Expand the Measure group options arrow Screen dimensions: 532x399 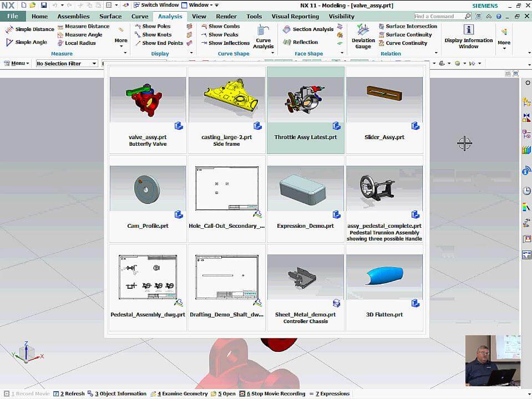(125, 53)
